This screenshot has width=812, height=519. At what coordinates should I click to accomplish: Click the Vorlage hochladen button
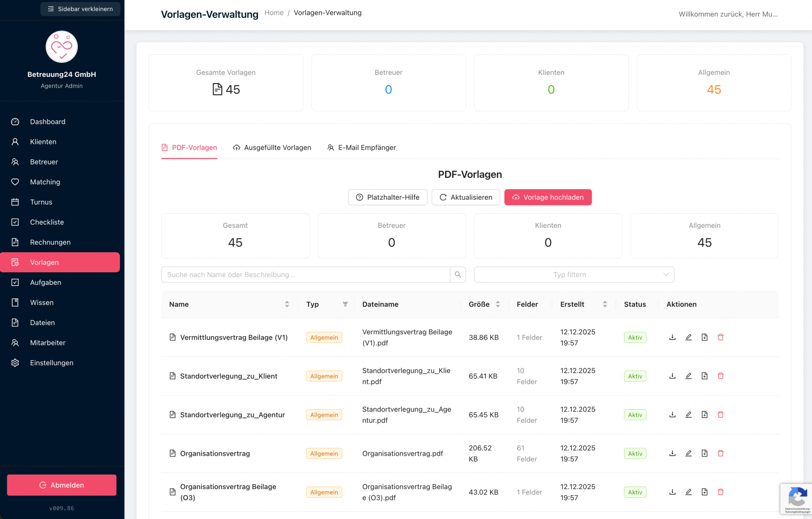(x=548, y=197)
